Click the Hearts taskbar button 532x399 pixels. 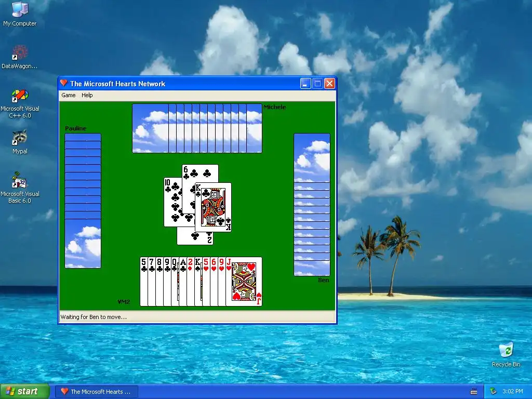96,392
